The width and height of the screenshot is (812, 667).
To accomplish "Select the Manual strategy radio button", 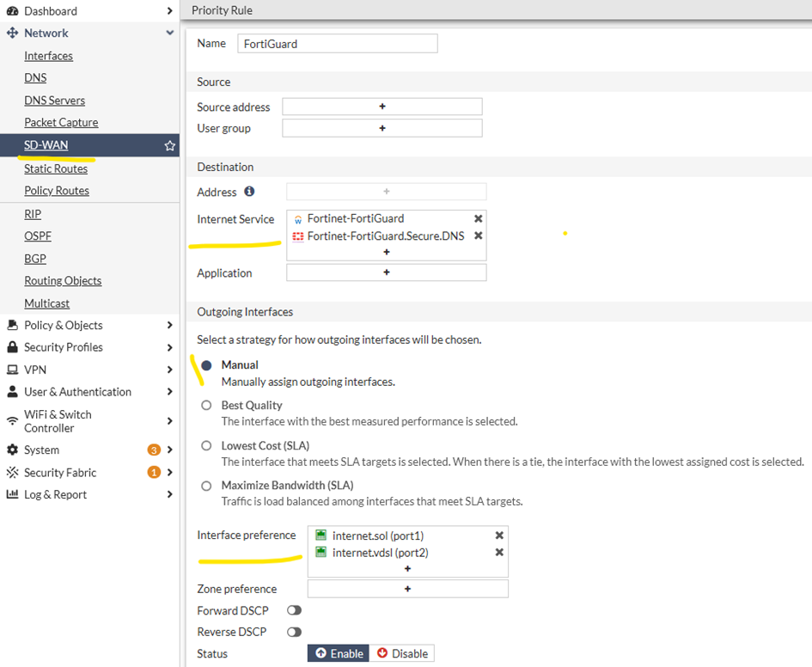I will (x=206, y=365).
